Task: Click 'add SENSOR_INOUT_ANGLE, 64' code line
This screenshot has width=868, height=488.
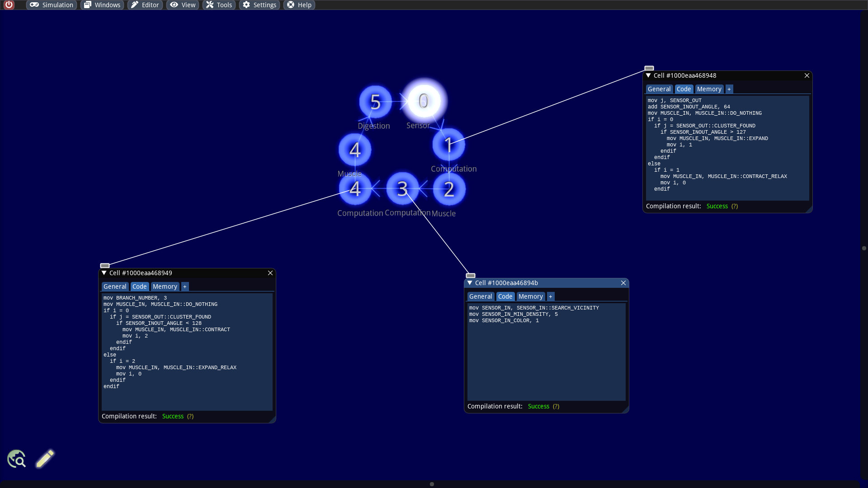Action: [x=689, y=107]
